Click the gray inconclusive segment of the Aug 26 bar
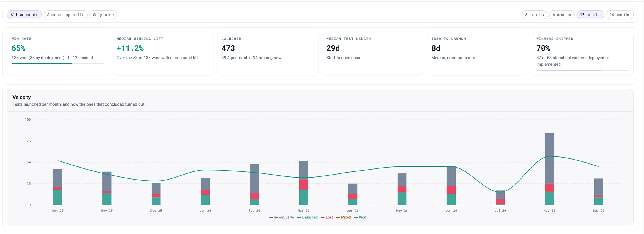Image resolution: width=644 pixels, height=234 pixels. pyautogui.click(x=549, y=158)
